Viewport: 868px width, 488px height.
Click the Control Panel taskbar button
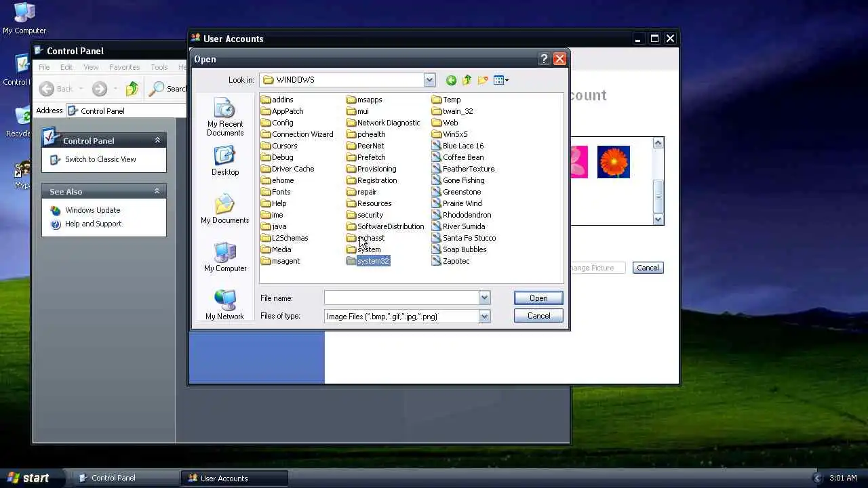(x=125, y=478)
